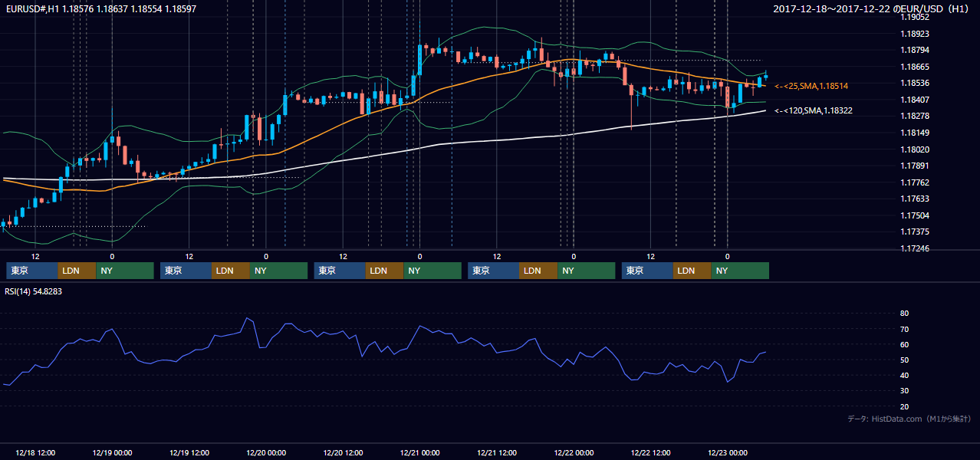The width and height of the screenshot is (980, 460).
Task: Click price axis value 1.18665
Action: pos(915,67)
